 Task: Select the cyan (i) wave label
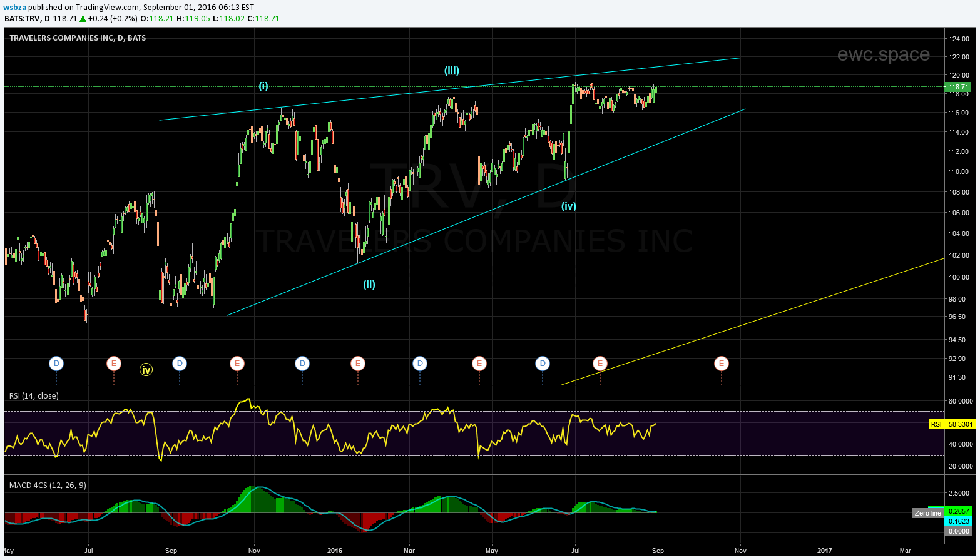click(x=263, y=86)
